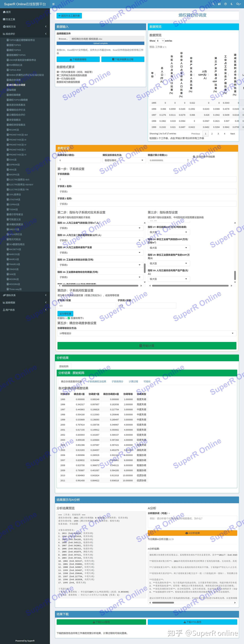
Task: Start calculation with 开始计算 button
Action: pos(147,346)
